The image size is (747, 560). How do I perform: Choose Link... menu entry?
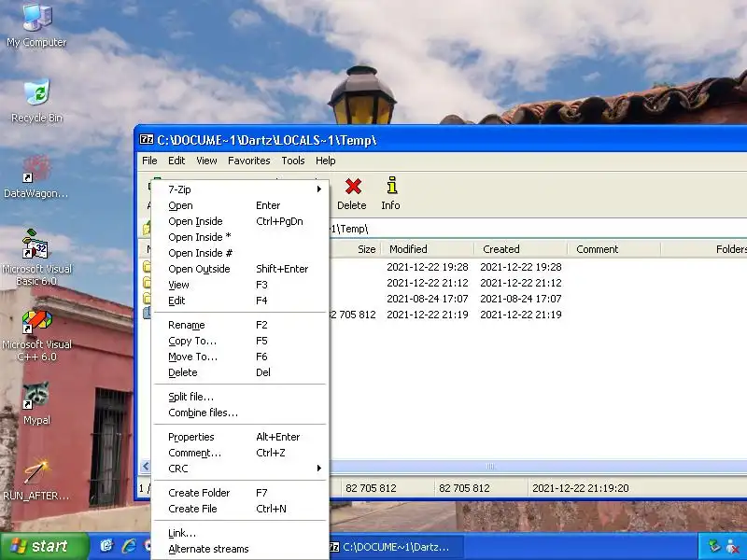click(240, 533)
